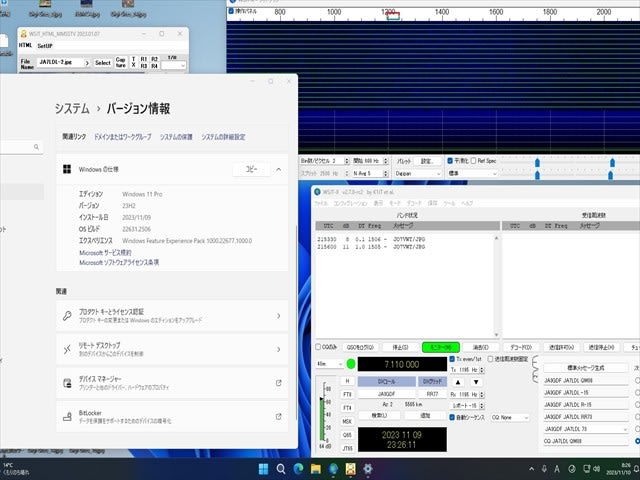This screenshot has height=480, width=640.
Task: Toggle the Ref Spec checkbox
Action: [473, 161]
